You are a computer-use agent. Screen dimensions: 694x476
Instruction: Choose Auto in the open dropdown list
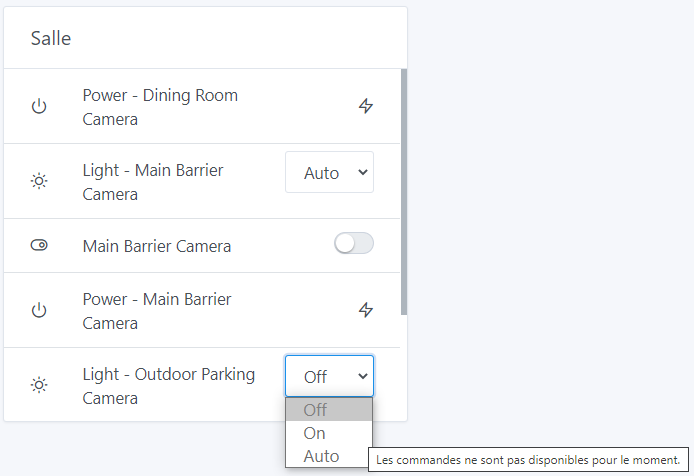tap(329, 456)
